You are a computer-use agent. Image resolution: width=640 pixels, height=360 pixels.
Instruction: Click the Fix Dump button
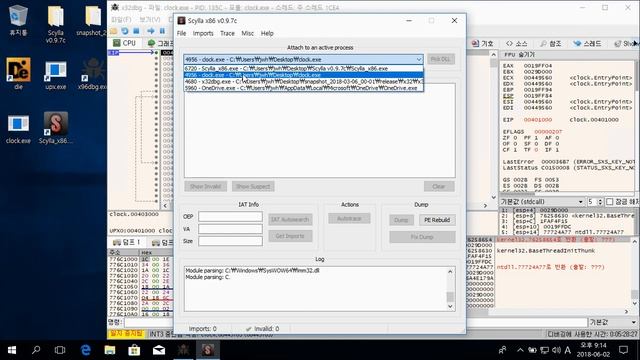(422, 237)
